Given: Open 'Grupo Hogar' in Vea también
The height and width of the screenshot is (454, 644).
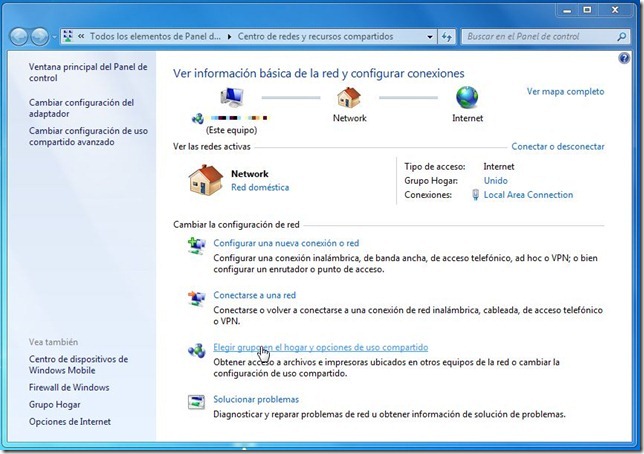Looking at the screenshot, I should pyautogui.click(x=55, y=405).
